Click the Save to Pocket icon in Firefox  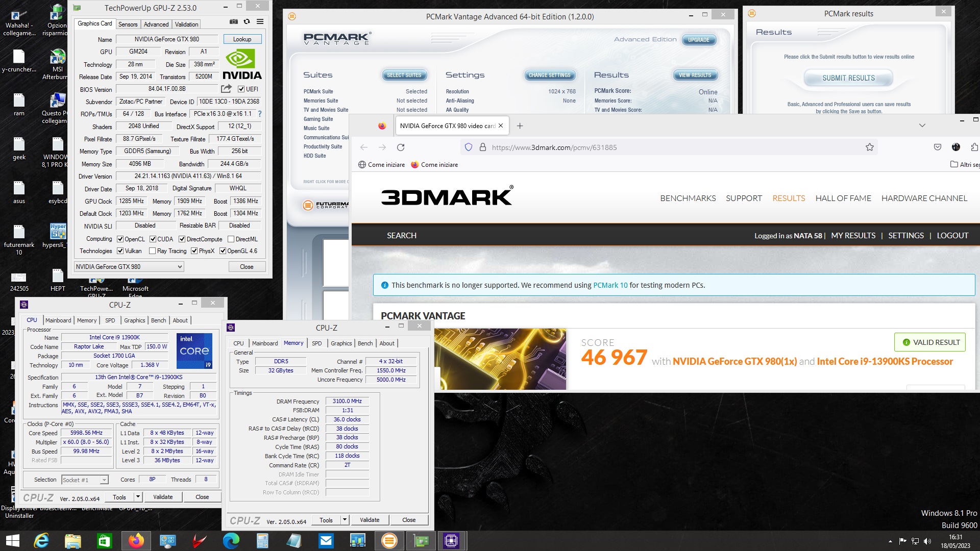click(x=938, y=147)
